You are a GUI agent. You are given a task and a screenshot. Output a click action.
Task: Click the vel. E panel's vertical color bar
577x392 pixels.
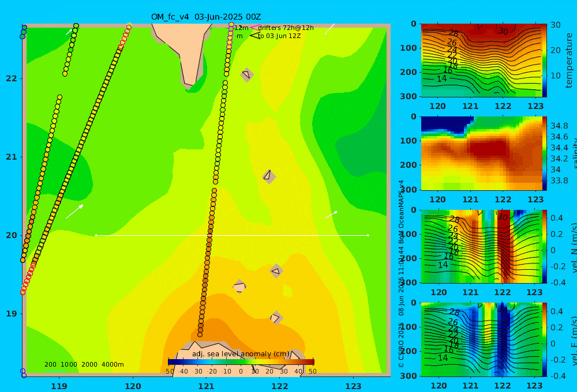tap(544, 340)
